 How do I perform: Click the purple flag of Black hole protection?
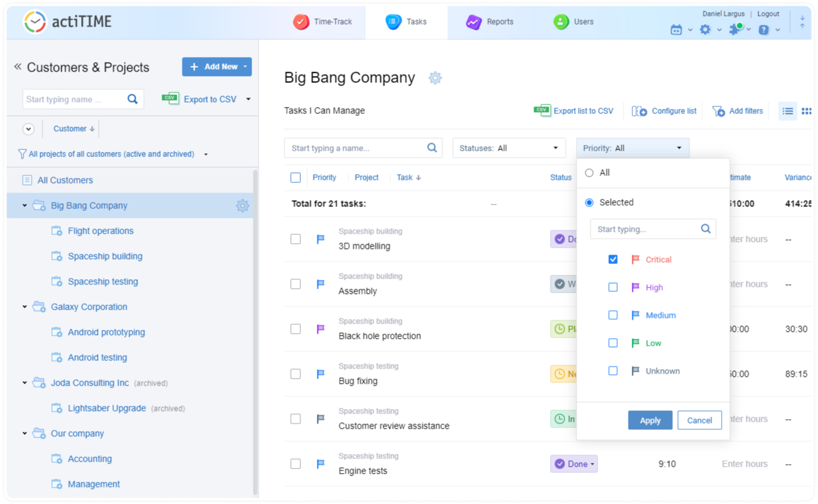321,329
